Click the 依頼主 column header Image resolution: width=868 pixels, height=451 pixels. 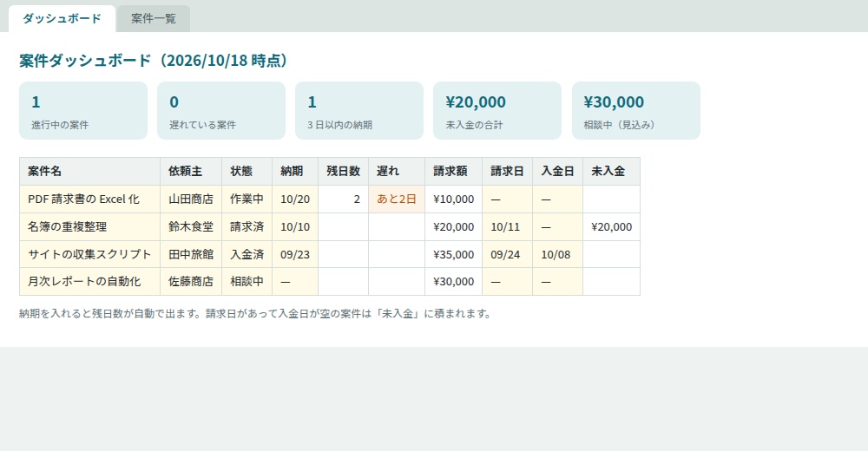(x=191, y=172)
